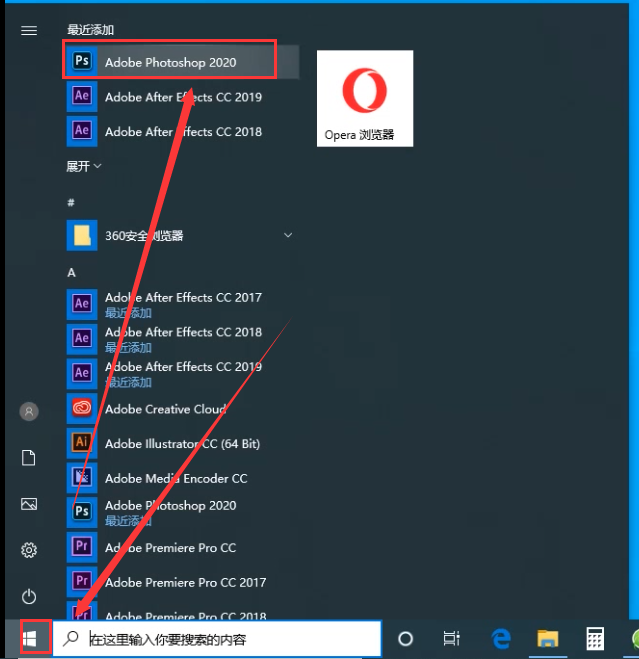Open the Opera 浏览器 tile
Screen dimensions: 639x659
coord(365,98)
